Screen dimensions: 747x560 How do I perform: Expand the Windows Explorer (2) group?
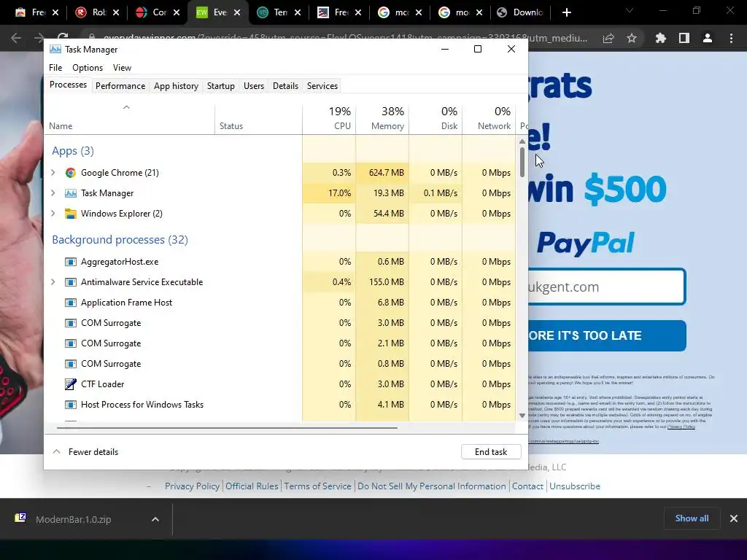(53, 214)
